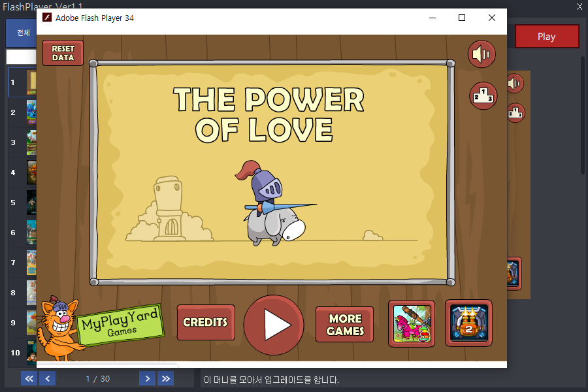
Task: Mute sound with the game's speaker icon
Action: click(x=482, y=54)
